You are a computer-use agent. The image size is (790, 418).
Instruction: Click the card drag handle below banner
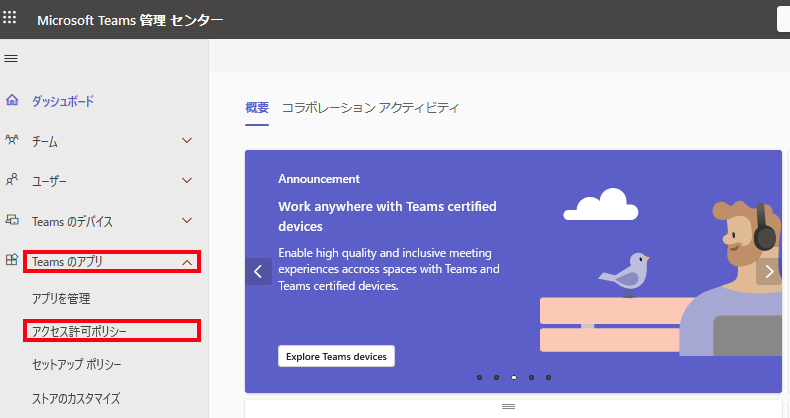(508, 406)
